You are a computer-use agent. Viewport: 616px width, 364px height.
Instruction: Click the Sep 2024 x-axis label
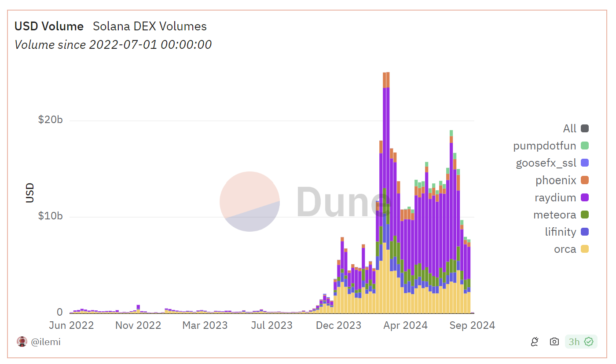point(473,325)
